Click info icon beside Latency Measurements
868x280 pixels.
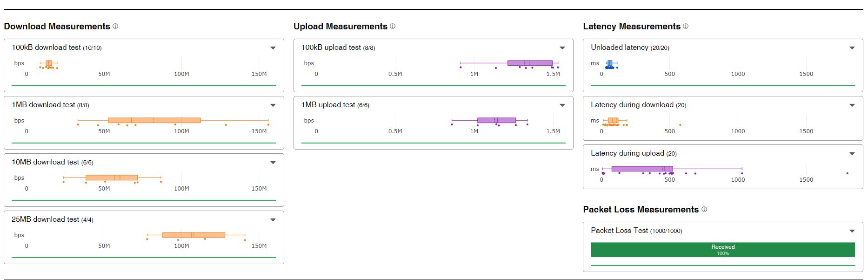(x=686, y=26)
